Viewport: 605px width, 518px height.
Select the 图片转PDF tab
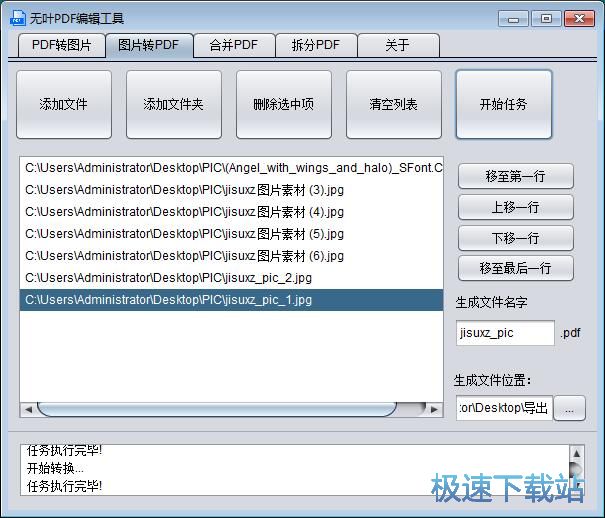pos(149,46)
